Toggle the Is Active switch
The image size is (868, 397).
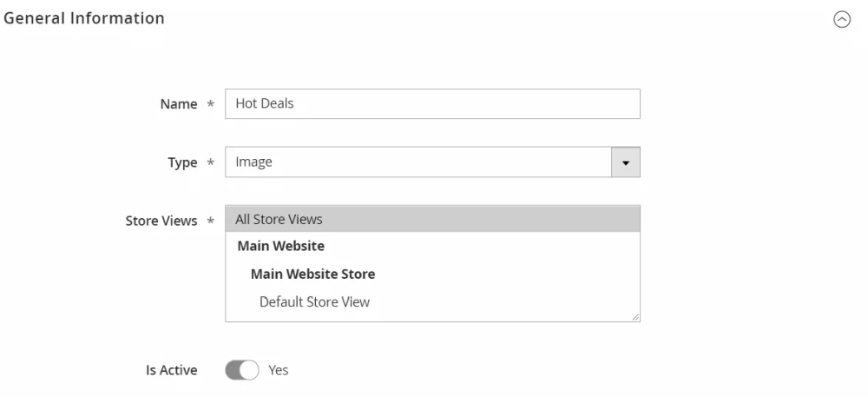(242, 370)
